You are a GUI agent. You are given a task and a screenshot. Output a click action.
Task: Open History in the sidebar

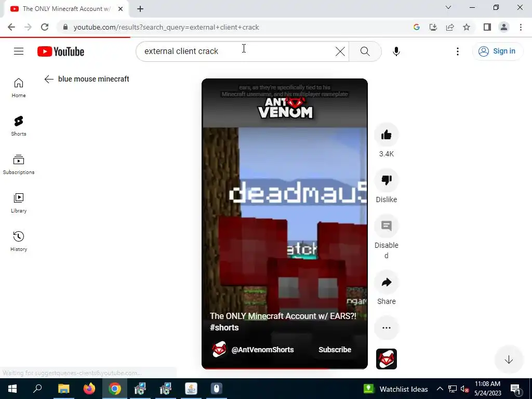19,241
